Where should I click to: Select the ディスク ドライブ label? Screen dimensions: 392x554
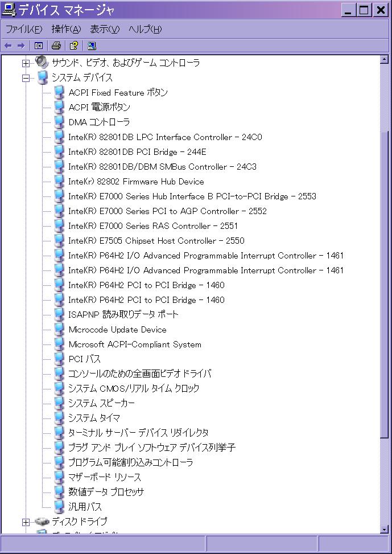(80, 521)
